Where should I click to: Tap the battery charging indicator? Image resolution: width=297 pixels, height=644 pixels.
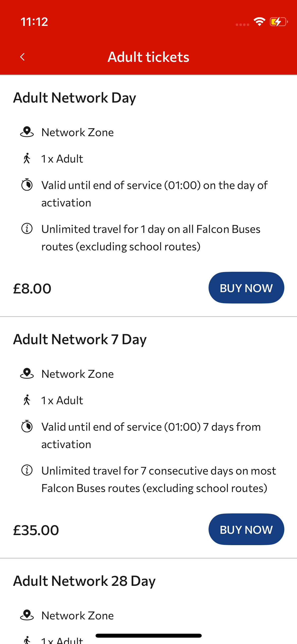[x=279, y=22]
